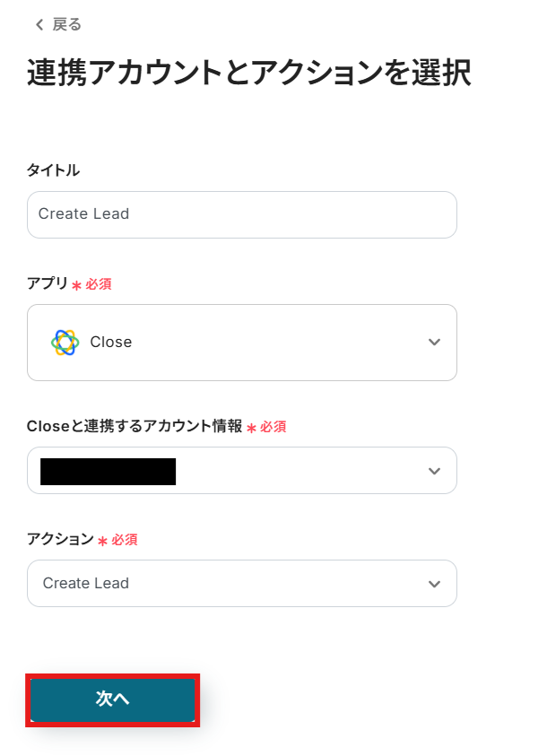Expand the アクション dropdown chevron
The width and height of the screenshot is (547, 756).
pyautogui.click(x=434, y=584)
